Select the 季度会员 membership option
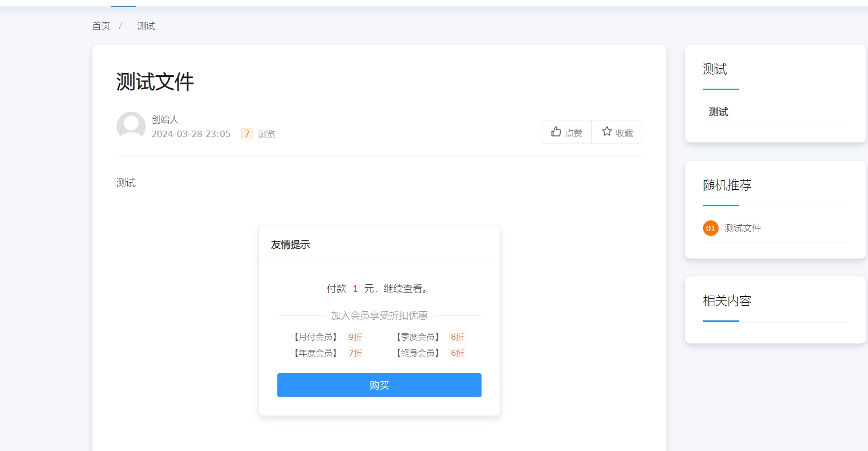 [418, 337]
